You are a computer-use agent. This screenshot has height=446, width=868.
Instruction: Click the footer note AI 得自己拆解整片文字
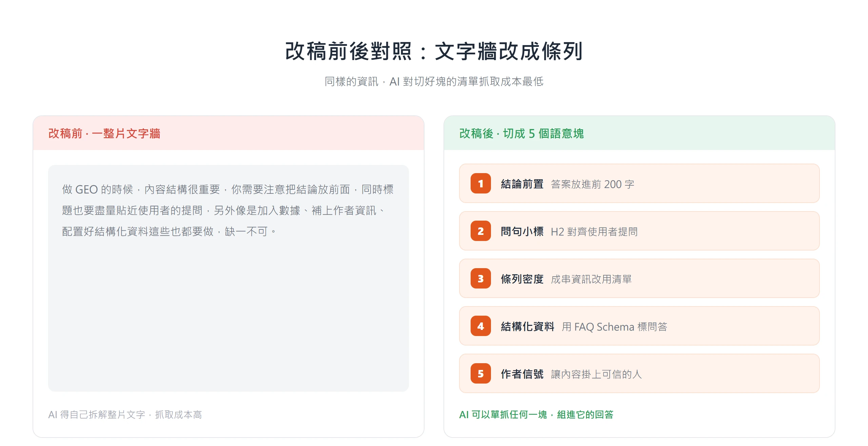(125, 414)
